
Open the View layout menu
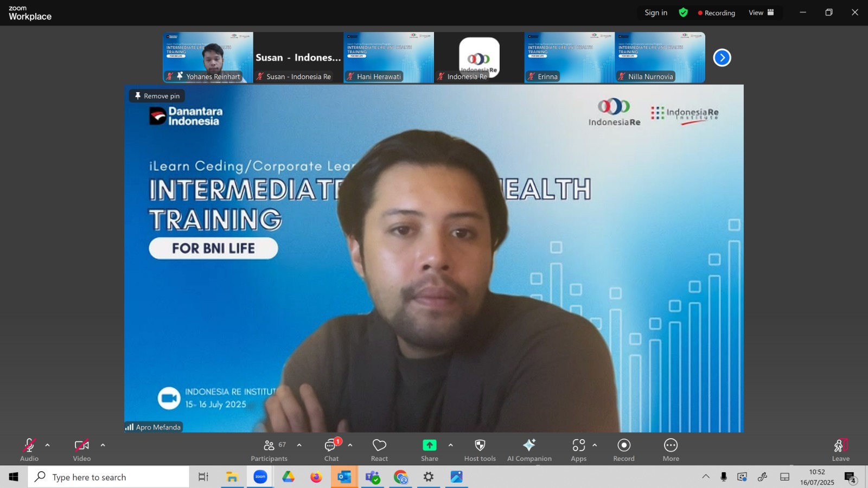coord(761,12)
